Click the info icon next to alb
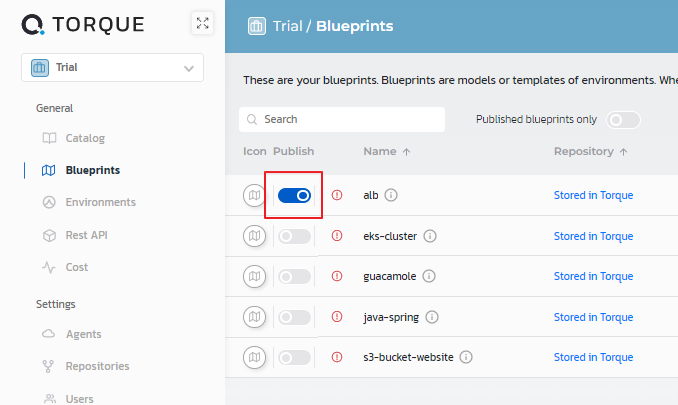Viewport: 678px width, 405px height. click(x=391, y=196)
